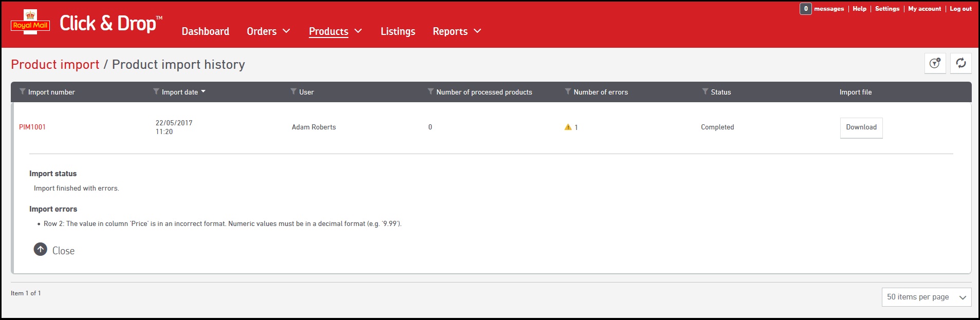Click the Product import breadcrumb link
This screenshot has width=980, height=320.
pyautogui.click(x=55, y=65)
